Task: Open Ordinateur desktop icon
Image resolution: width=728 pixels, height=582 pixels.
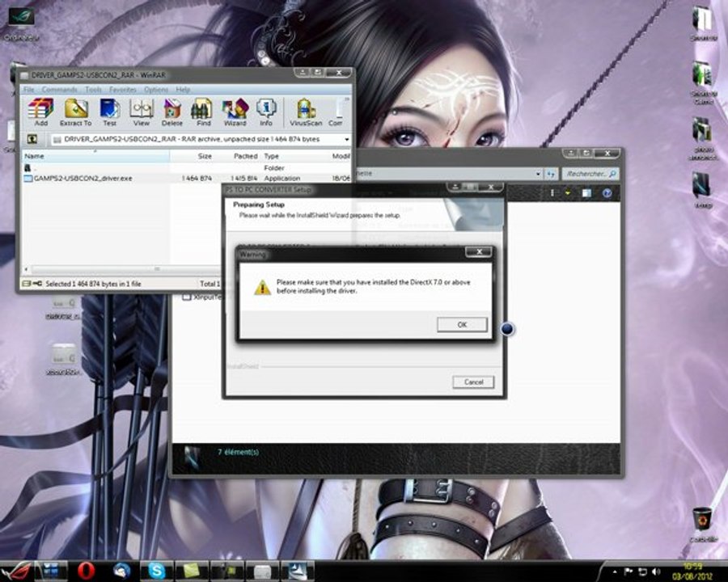Action: point(21,24)
